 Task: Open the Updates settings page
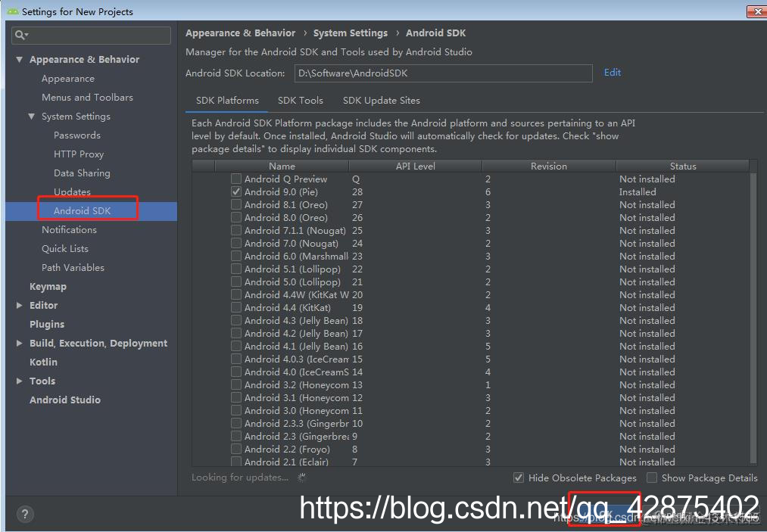pos(72,191)
